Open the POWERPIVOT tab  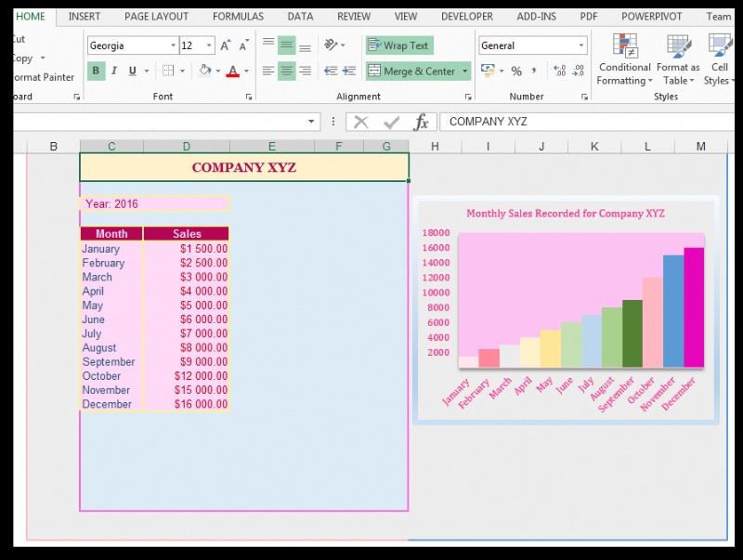tap(652, 17)
